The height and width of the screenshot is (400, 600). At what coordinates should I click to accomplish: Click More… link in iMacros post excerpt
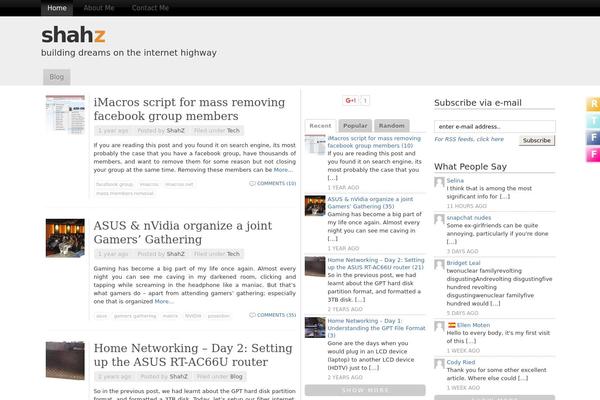(x=283, y=170)
